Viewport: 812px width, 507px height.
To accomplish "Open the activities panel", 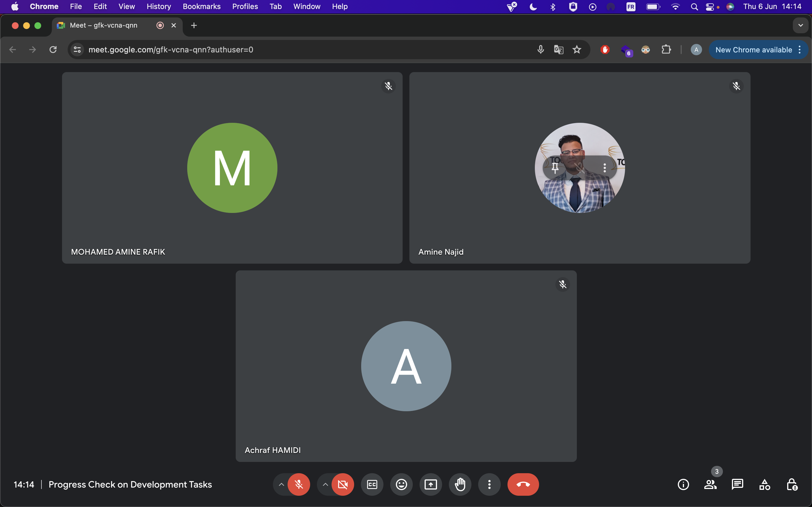I will point(764,484).
